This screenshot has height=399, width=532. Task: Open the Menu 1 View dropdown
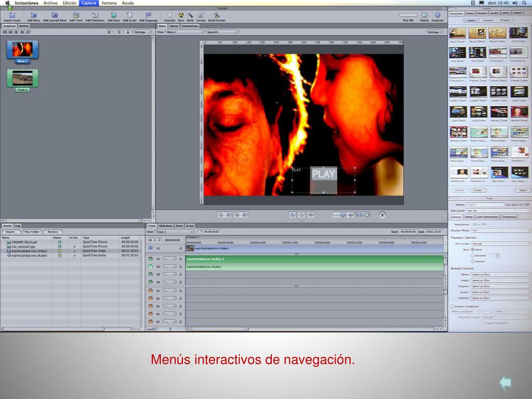(x=185, y=32)
